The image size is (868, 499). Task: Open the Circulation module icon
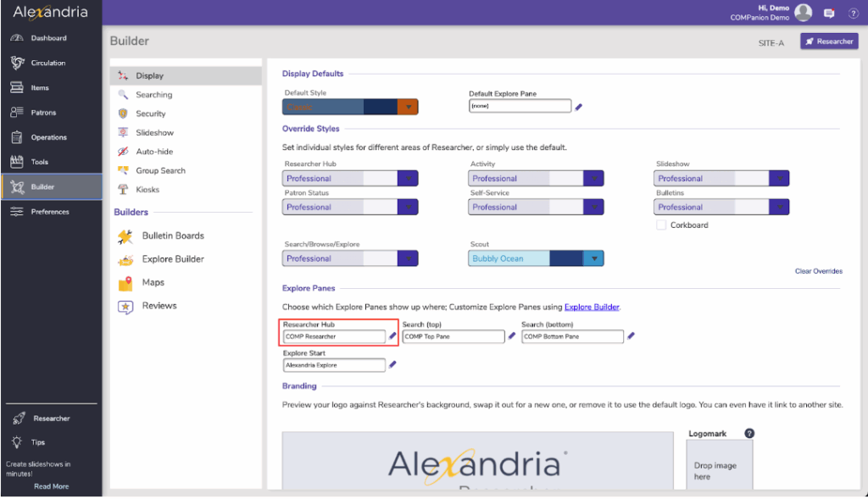click(17, 63)
